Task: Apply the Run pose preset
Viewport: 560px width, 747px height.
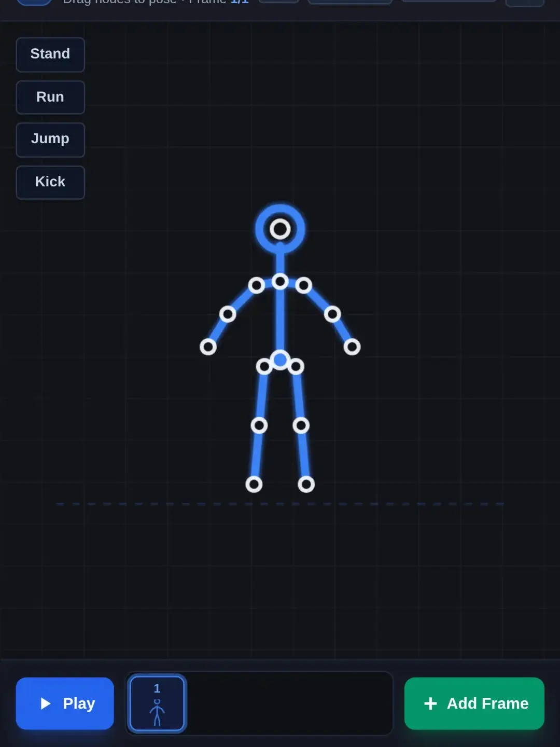Action: click(x=50, y=97)
